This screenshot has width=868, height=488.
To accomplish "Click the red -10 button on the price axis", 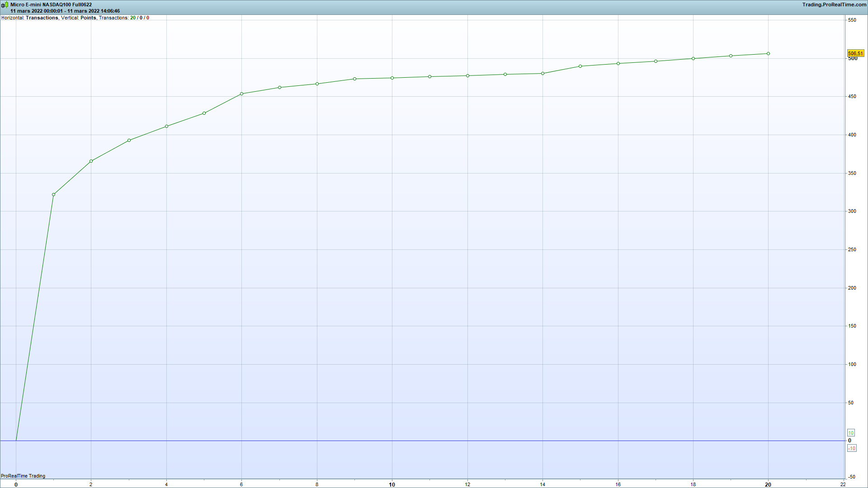I will pos(852,448).
